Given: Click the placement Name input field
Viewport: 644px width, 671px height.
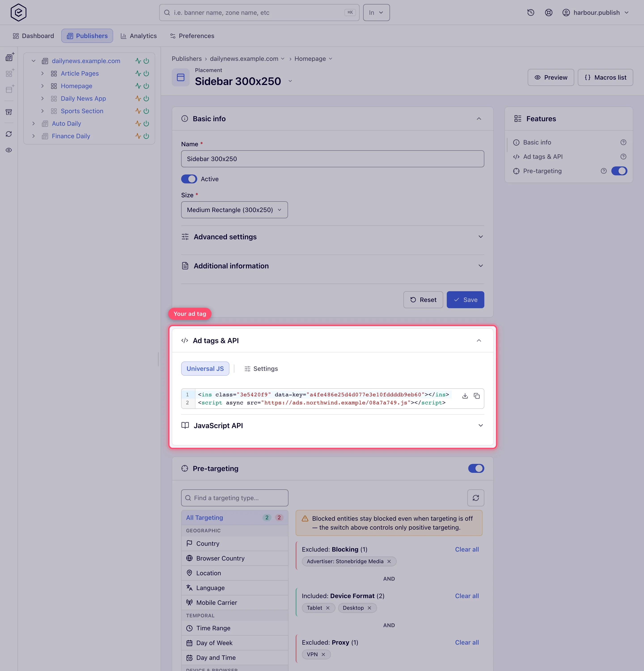Looking at the screenshot, I should [x=333, y=159].
